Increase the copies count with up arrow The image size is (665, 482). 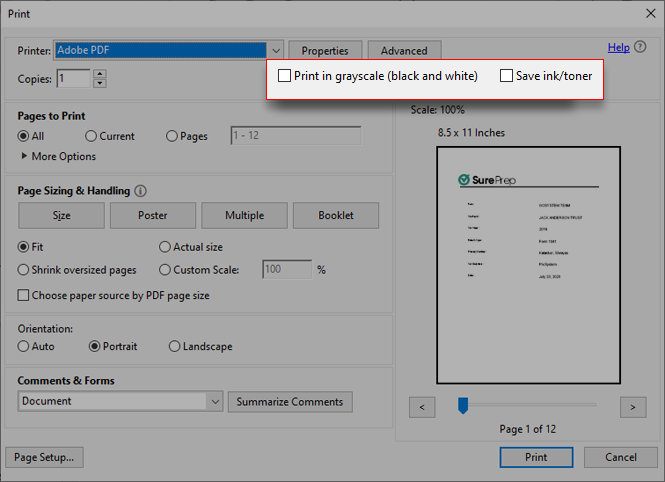tap(99, 74)
